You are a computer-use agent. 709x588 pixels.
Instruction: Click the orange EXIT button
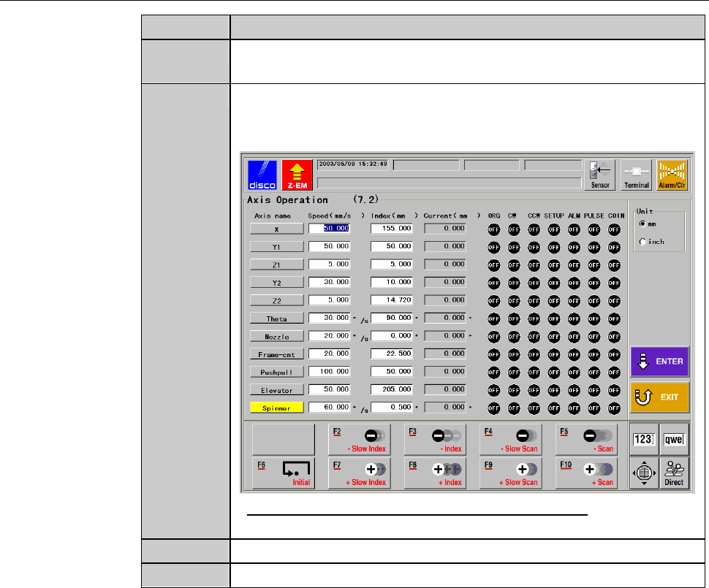[660, 397]
